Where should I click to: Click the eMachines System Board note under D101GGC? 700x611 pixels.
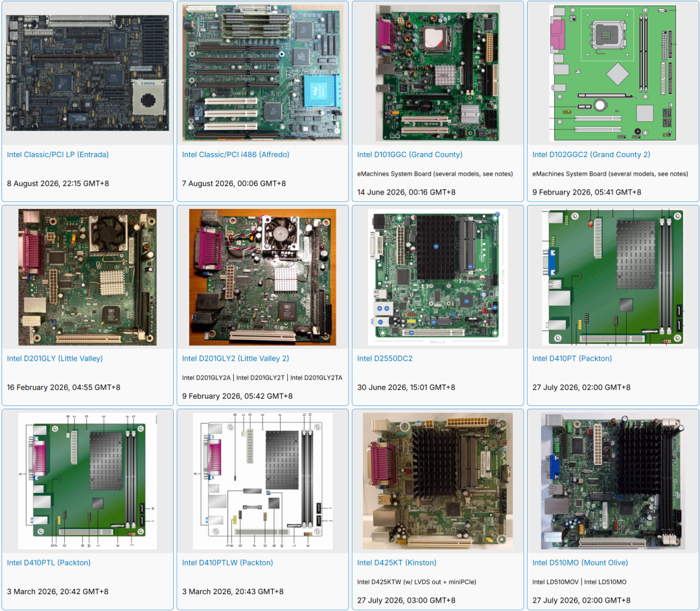click(x=435, y=174)
